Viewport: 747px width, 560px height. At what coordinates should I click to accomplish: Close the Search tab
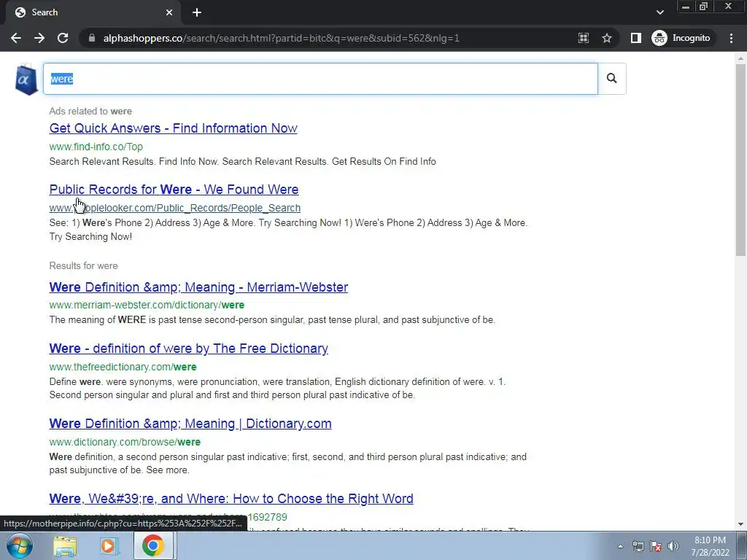(169, 12)
